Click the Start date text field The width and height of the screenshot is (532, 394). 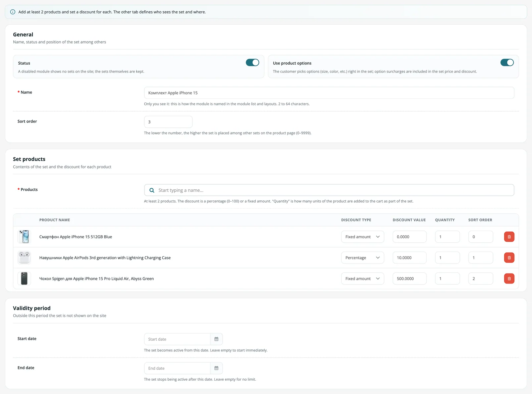coord(177,339)
